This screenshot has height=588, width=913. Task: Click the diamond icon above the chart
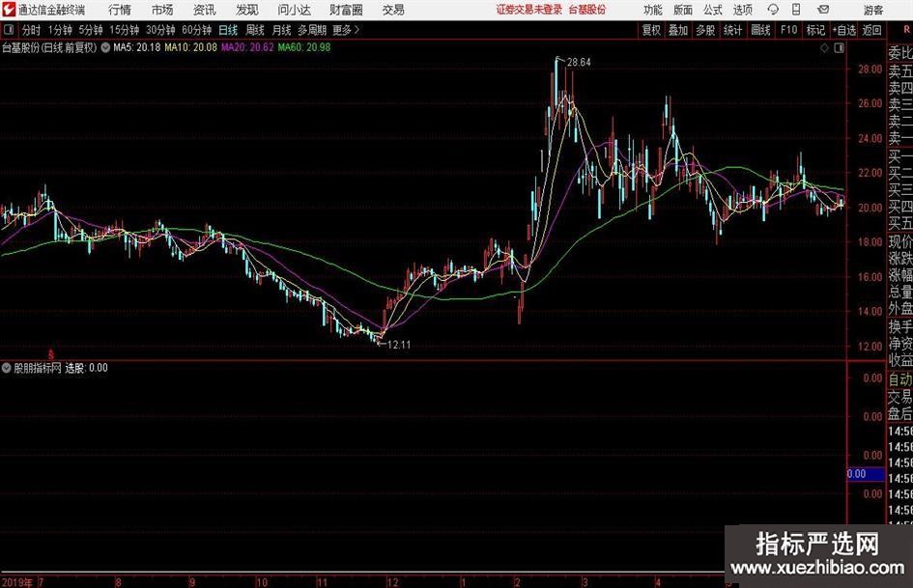(824, 48)
